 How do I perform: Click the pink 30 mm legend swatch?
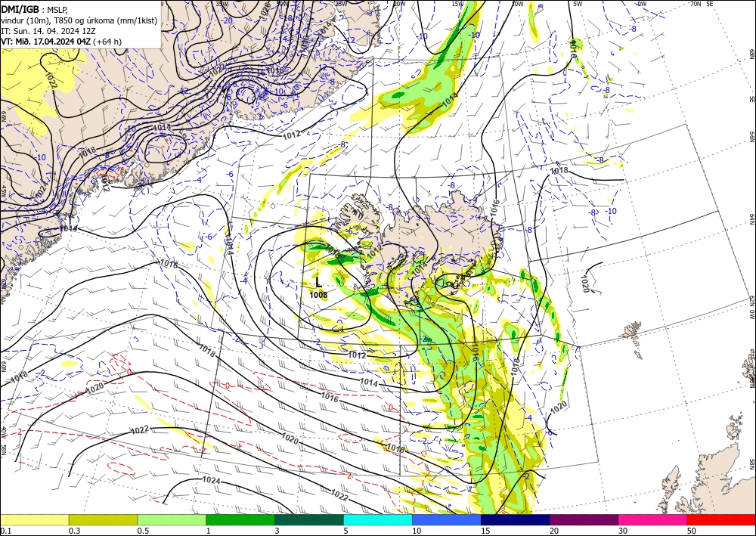tap(653, 519)
